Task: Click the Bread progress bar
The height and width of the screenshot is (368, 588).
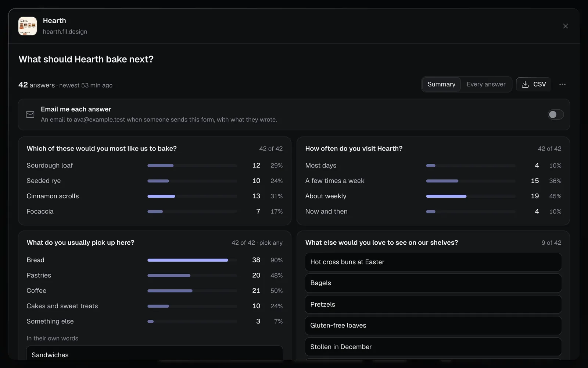Action: 192,260
